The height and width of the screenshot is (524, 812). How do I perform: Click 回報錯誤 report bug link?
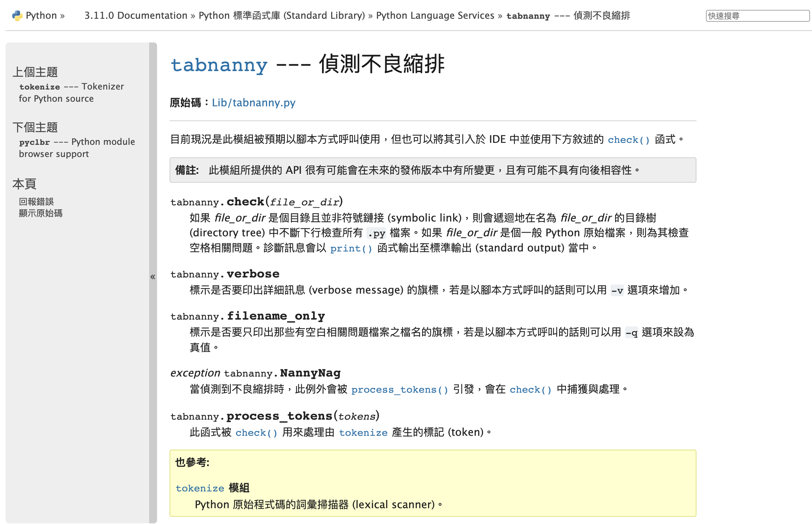click(36, 202)
